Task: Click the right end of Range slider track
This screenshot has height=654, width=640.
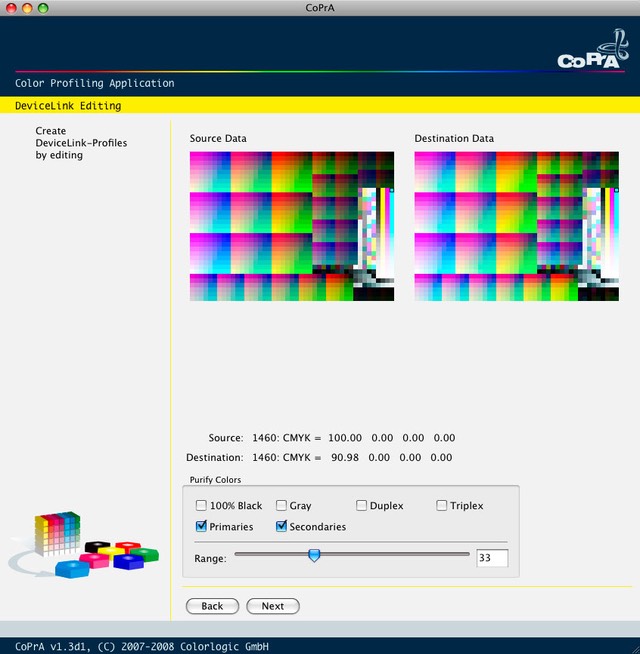Action: [467, 554]
